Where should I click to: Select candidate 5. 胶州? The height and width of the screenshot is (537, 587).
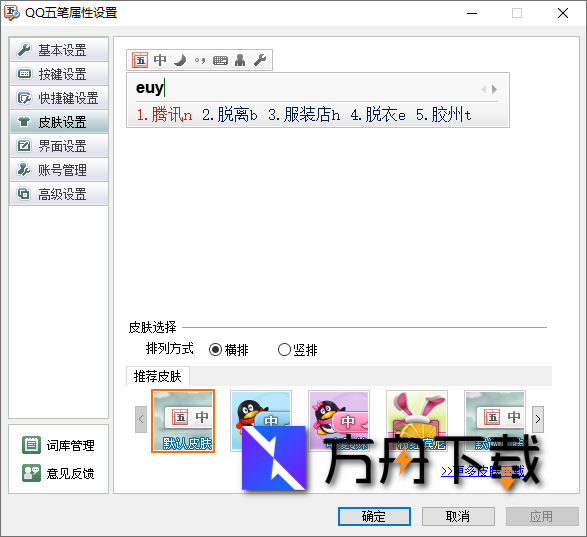tap(443, 114)
